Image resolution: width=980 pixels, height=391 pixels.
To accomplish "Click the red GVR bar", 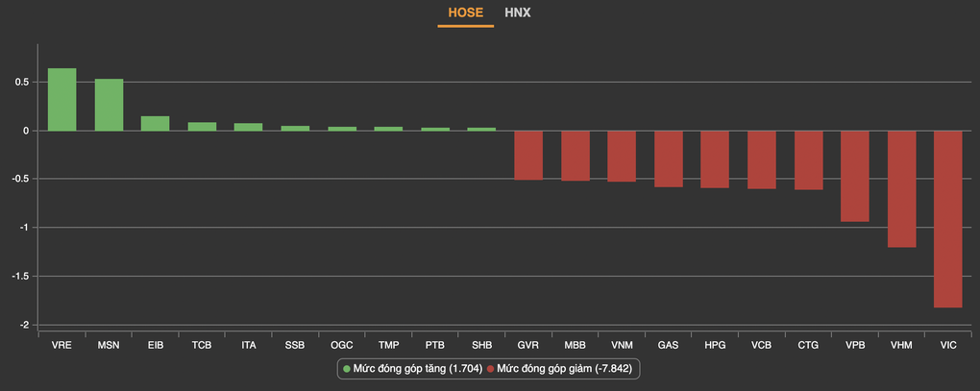I will [528, 155].
